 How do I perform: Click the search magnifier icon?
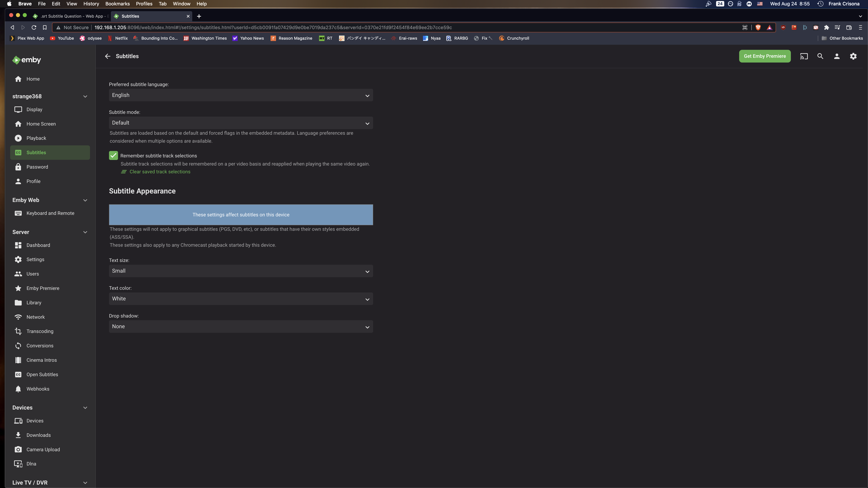pyautogui.click(x=820, y=56)
